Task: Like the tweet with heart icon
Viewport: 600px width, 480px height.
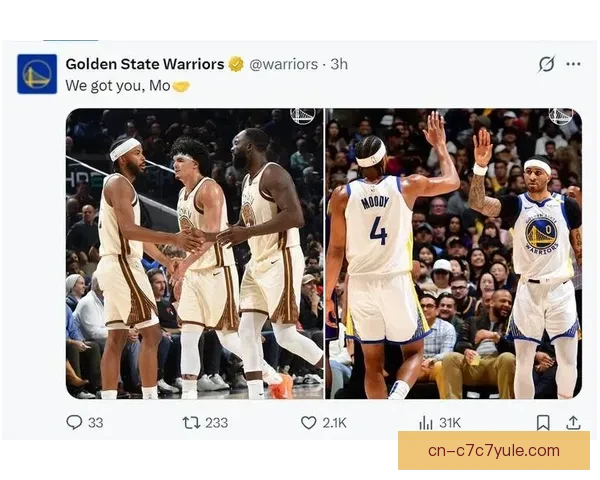Action: point(308,423)
